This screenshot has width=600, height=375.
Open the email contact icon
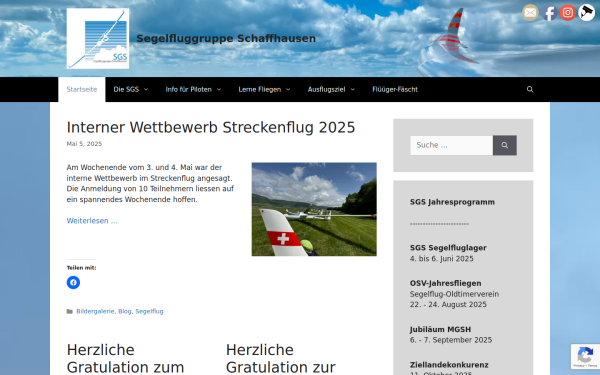coord(530,13)
